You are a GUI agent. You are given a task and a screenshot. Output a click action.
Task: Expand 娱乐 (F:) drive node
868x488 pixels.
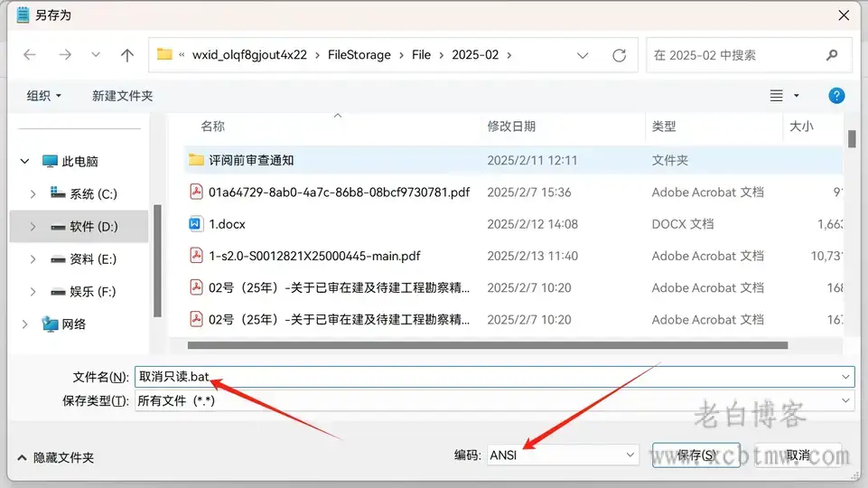pos(33,291)
